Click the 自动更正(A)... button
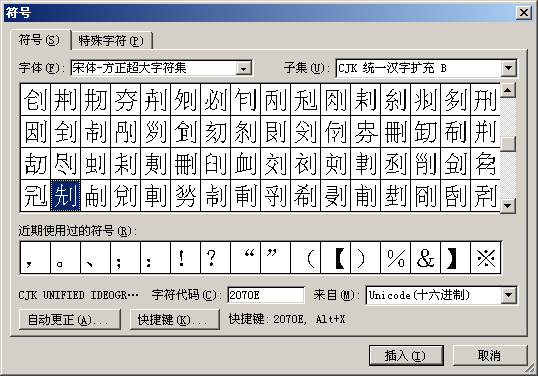This screenshot has width=538, height=376. (70, 320)
